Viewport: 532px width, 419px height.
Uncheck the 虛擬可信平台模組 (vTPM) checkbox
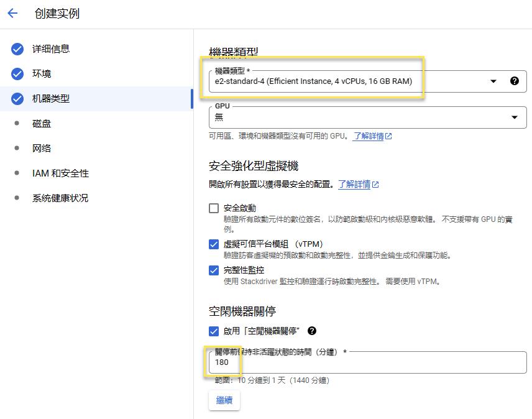[214, 244]
